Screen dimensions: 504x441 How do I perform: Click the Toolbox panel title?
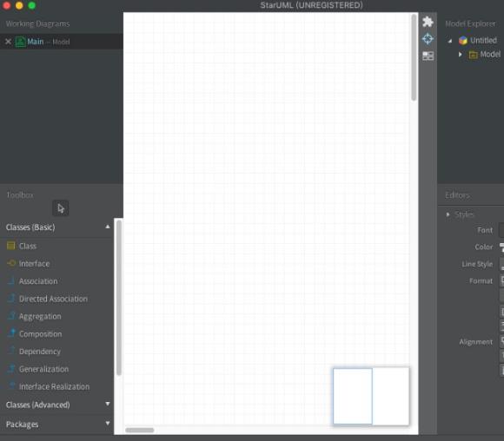point(20,195)
